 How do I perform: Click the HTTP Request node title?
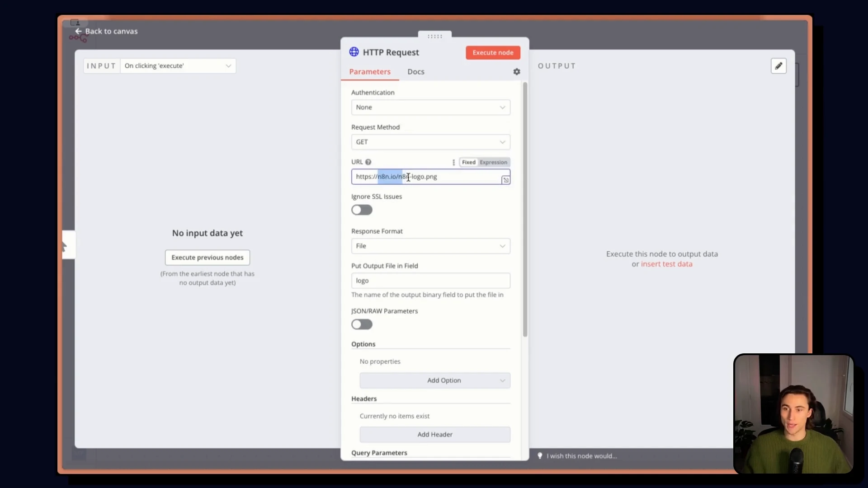coord(391,52)
